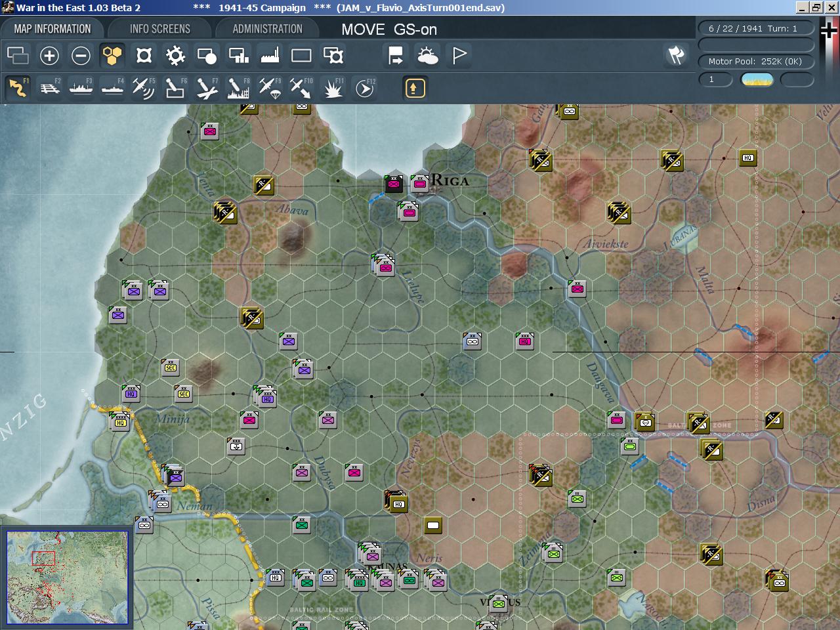Image resolution: width=840 pixels, height=630 pixels.
Task: Select the pink XXX HQ counter mid-map
Action: click(x=525, y=341)
